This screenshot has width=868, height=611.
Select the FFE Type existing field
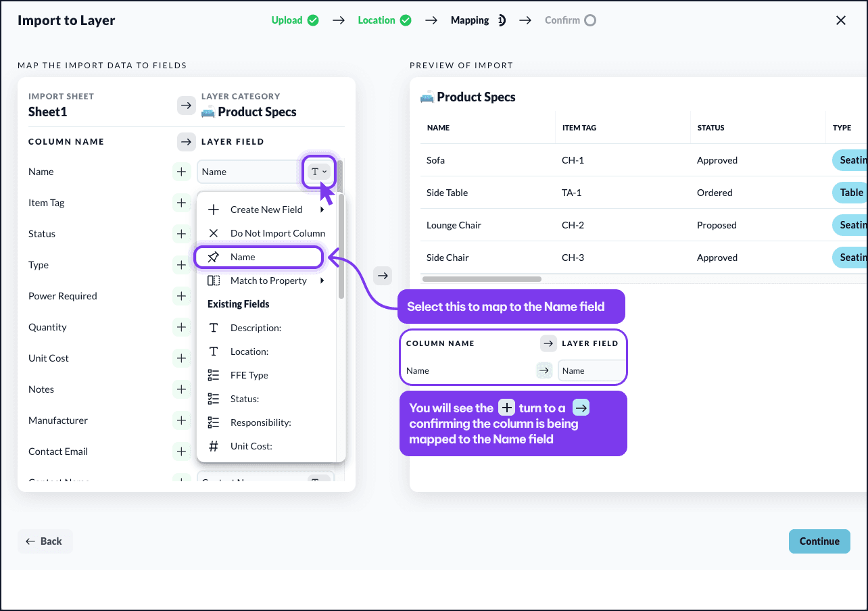(268, 375)
